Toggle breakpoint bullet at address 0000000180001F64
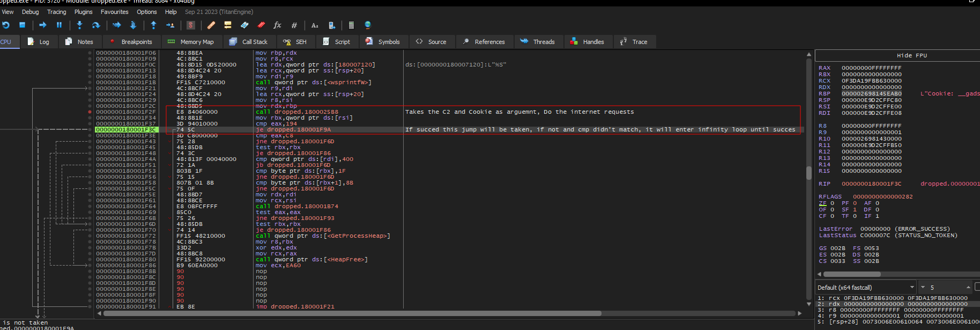 (90, 206)
